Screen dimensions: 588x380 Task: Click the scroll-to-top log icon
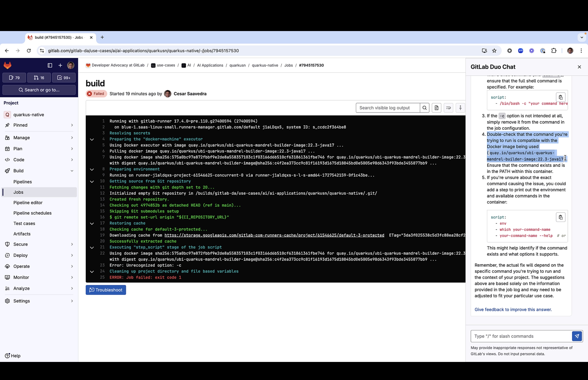[x=460, y=108]
